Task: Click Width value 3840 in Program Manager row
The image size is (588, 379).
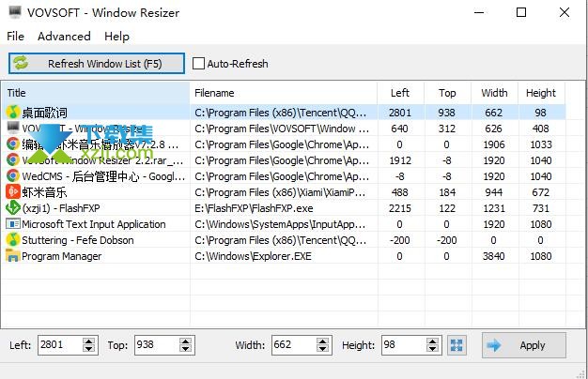Action: pos(493,256)
